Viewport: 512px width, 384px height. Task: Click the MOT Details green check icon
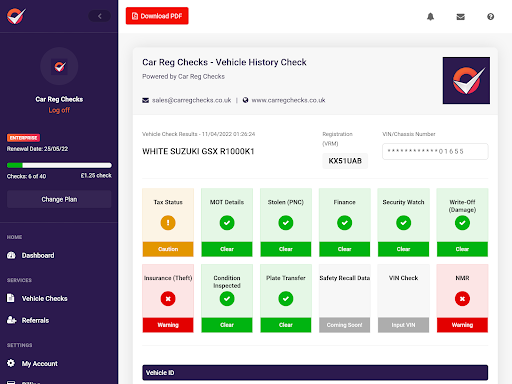point(227,223)
